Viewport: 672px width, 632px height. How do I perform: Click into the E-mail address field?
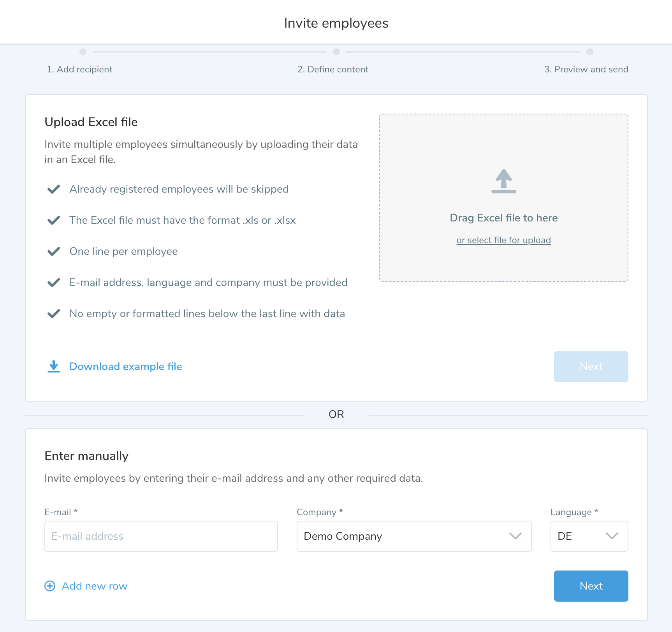point(161,536)
